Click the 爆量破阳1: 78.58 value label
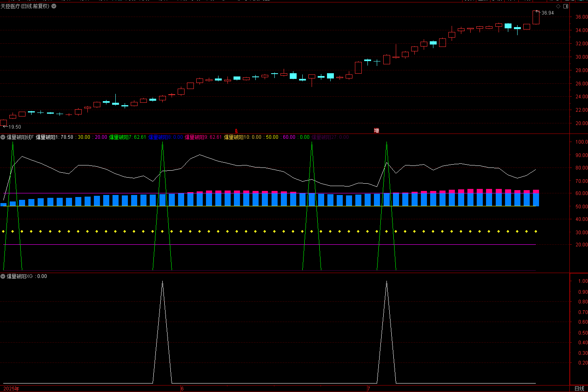 click(x=55, y=137)
